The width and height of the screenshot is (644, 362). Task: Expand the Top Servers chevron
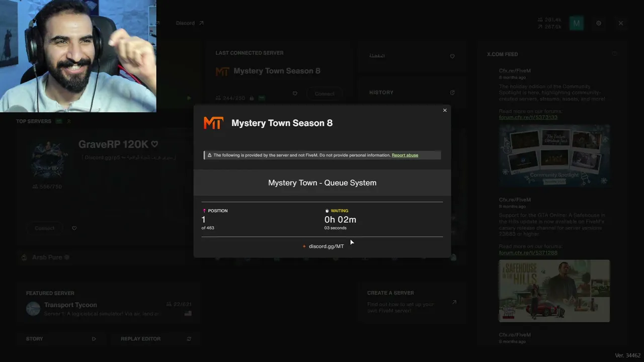pos(69,121)
